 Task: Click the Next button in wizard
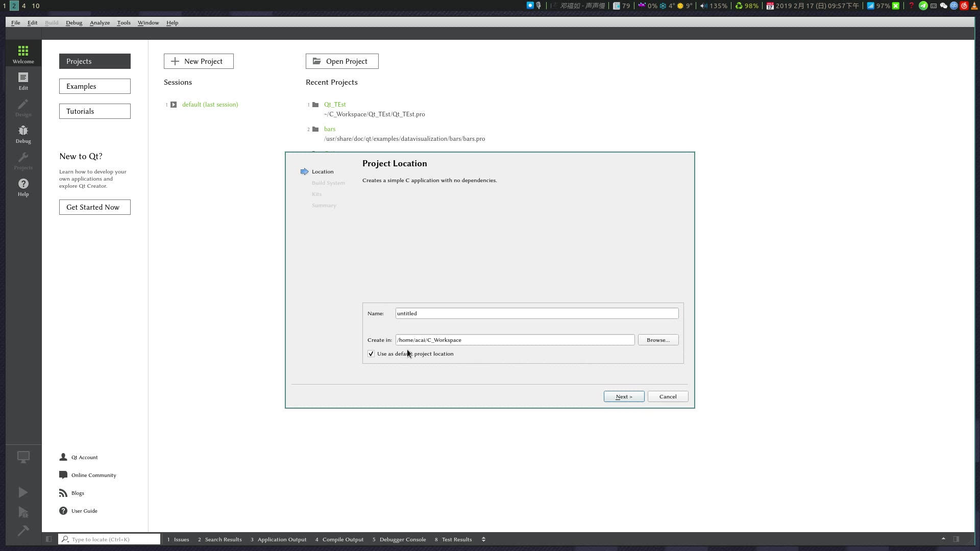(624, 396)
